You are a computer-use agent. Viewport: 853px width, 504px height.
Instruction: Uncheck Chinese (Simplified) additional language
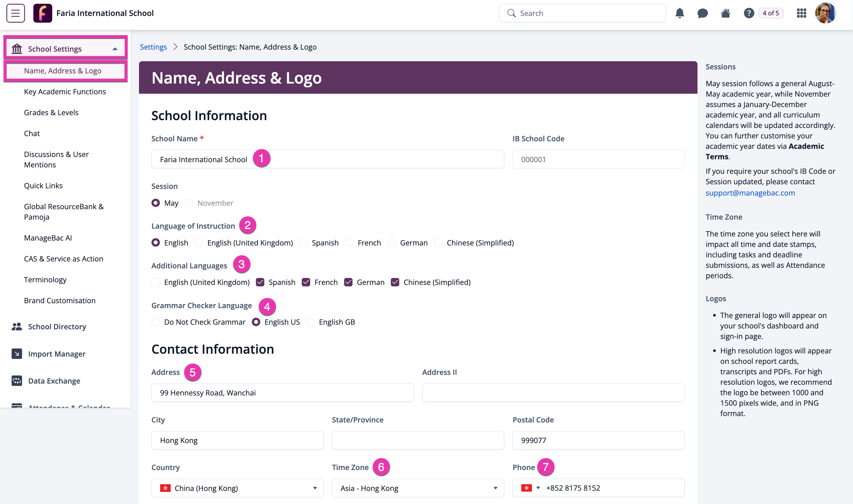pyautogui.click(x=395, y=282)
